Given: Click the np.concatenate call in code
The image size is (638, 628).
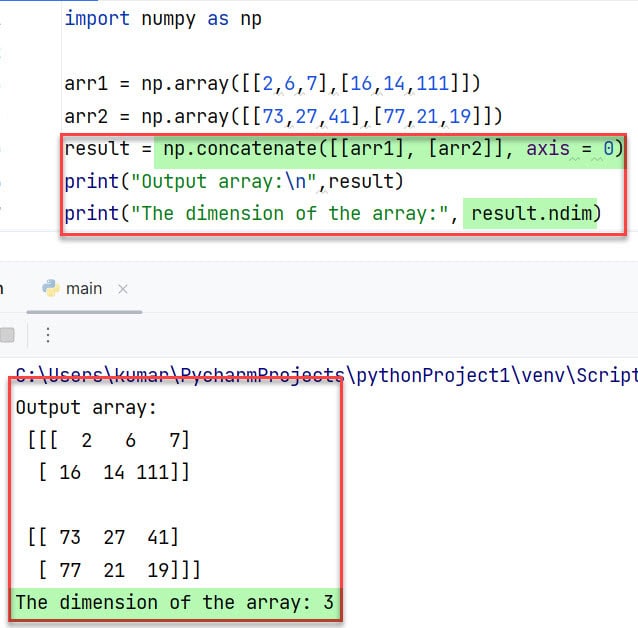Looking at the screenshot, I should click(393, 149).
